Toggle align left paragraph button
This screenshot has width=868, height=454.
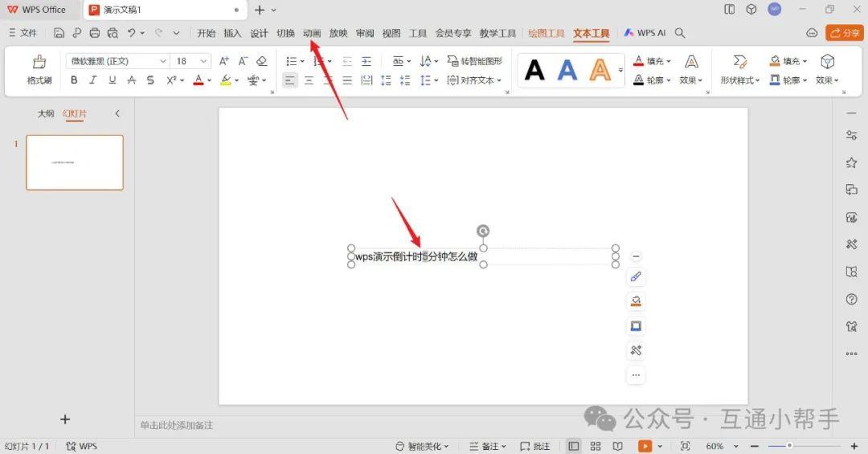(x=289, y=80)
